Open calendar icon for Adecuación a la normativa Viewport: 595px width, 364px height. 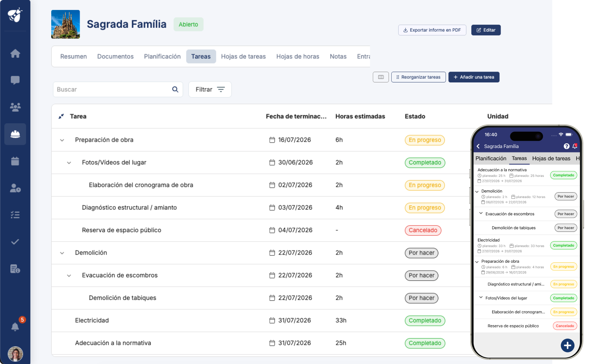(x=272, y=343)
